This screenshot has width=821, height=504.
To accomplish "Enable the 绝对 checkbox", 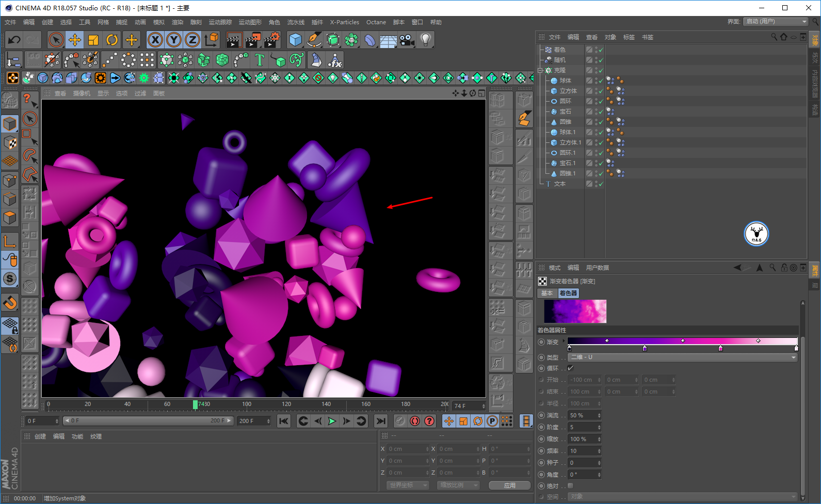I will pyautogui.click(x=571, y=486).
